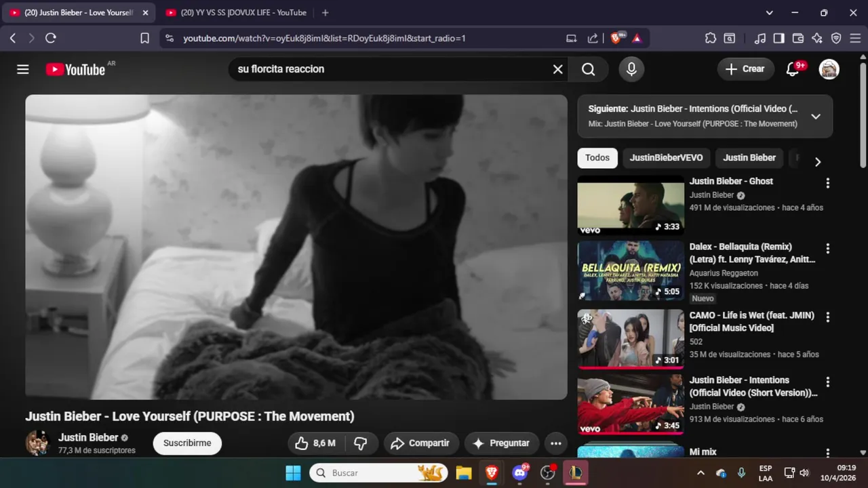The image size is (868, 488).
Task: Open Justin Bieber channel avatar
Action: click(x=38, y=443)
